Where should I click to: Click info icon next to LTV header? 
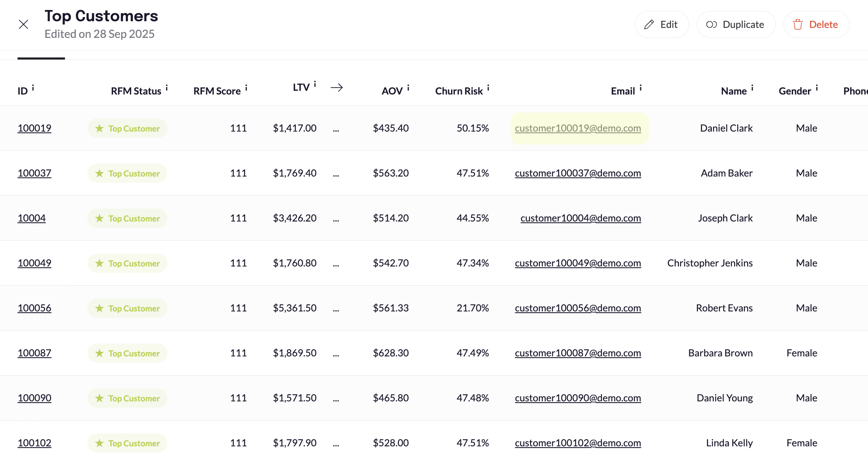click(315, 84)
